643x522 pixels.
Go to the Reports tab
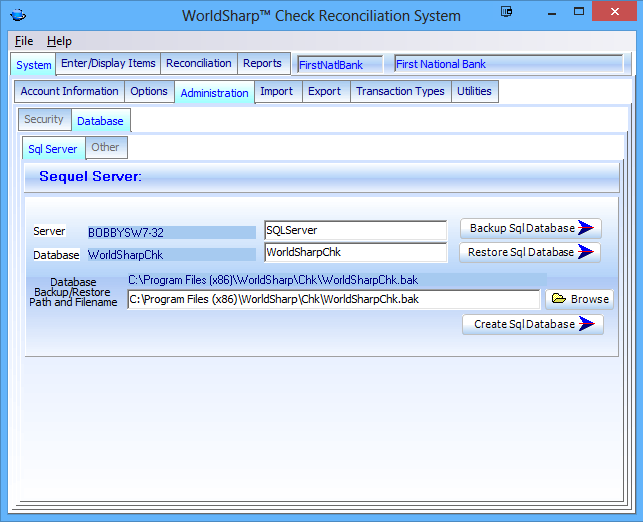(x=262, y=64)
